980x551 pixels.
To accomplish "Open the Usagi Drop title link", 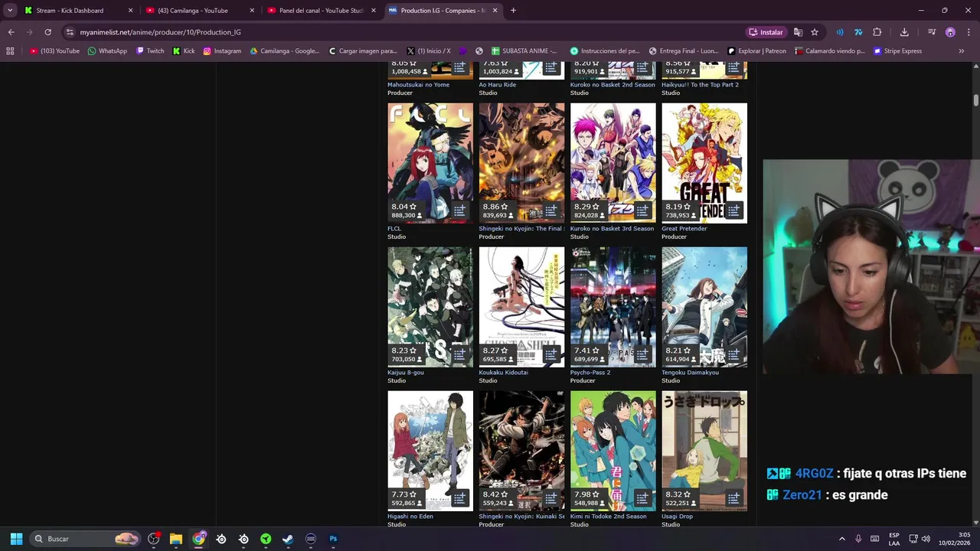I will [x=677, y=516].
